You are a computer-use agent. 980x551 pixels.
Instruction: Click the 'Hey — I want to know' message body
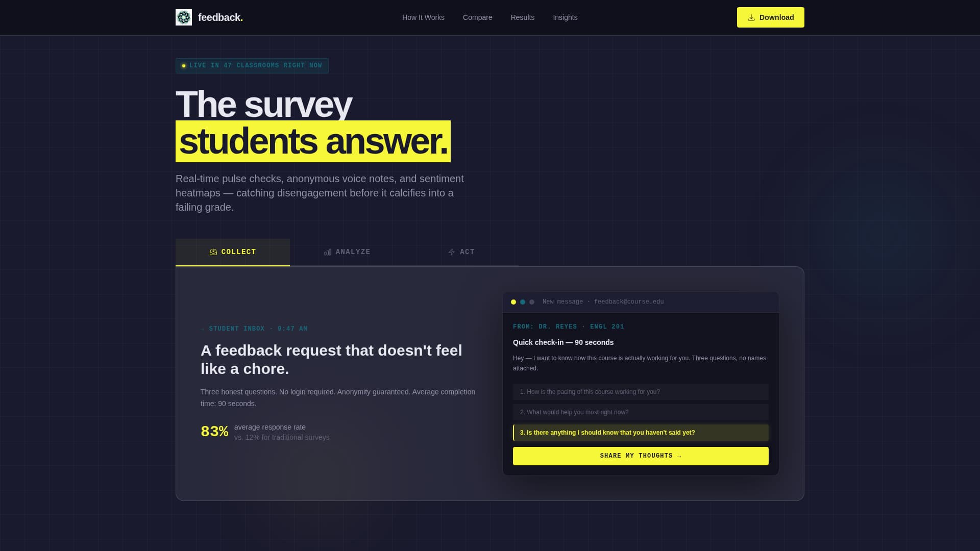pos(640,363)
